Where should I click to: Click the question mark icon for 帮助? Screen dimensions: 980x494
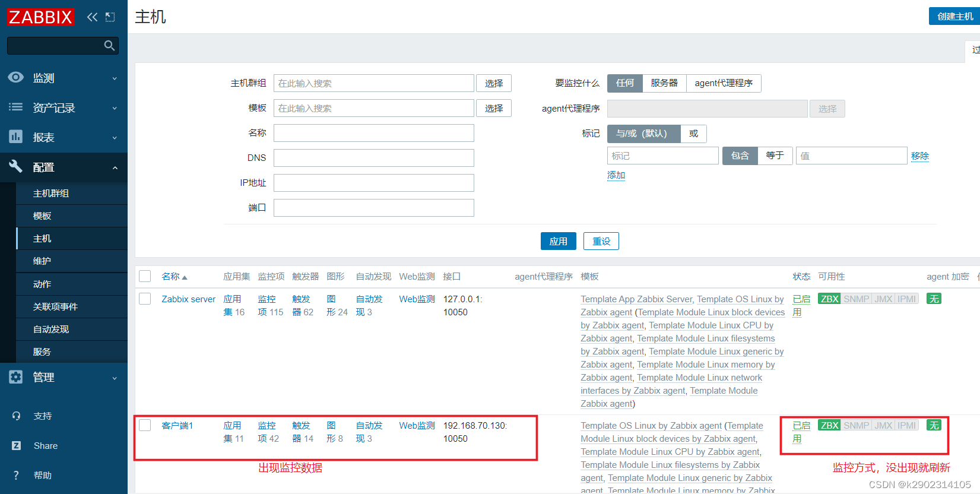[16, 475]
